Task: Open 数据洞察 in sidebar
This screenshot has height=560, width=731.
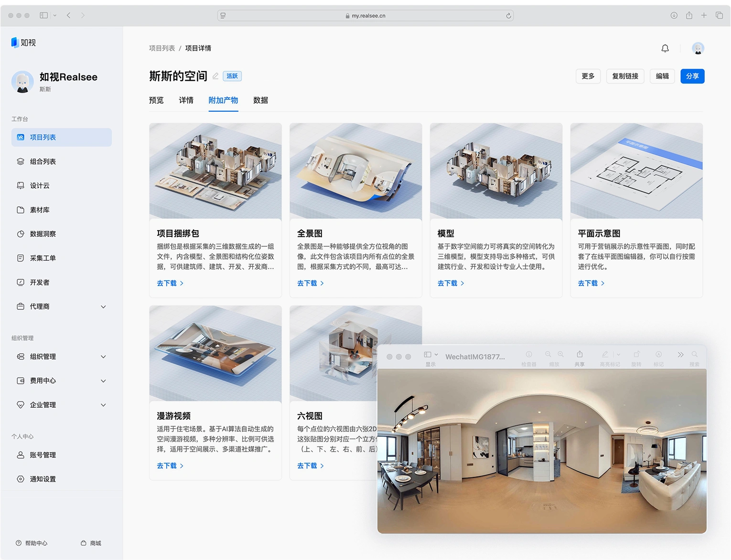Action: click(x=43, y=234)
